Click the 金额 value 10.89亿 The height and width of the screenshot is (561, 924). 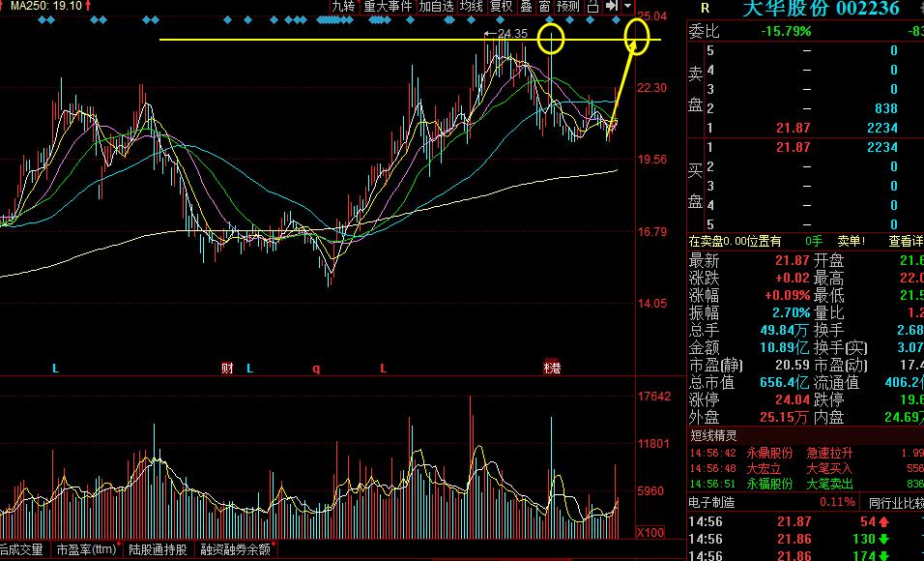(x=785, y=347)
